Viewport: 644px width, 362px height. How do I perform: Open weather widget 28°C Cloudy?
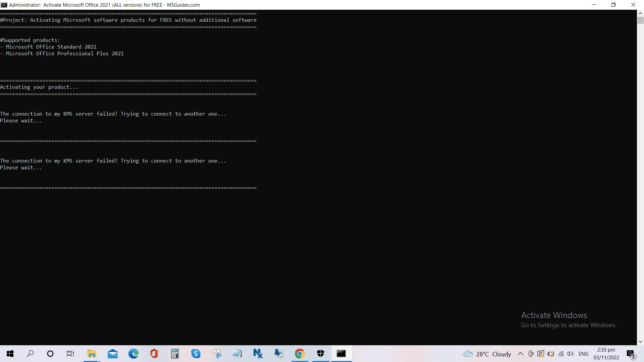coord(487,354)
